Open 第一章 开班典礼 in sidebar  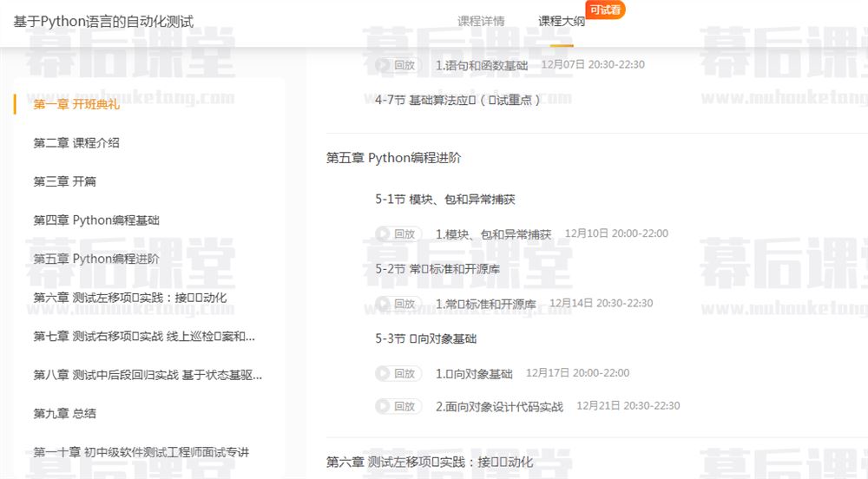click(76, 104)
